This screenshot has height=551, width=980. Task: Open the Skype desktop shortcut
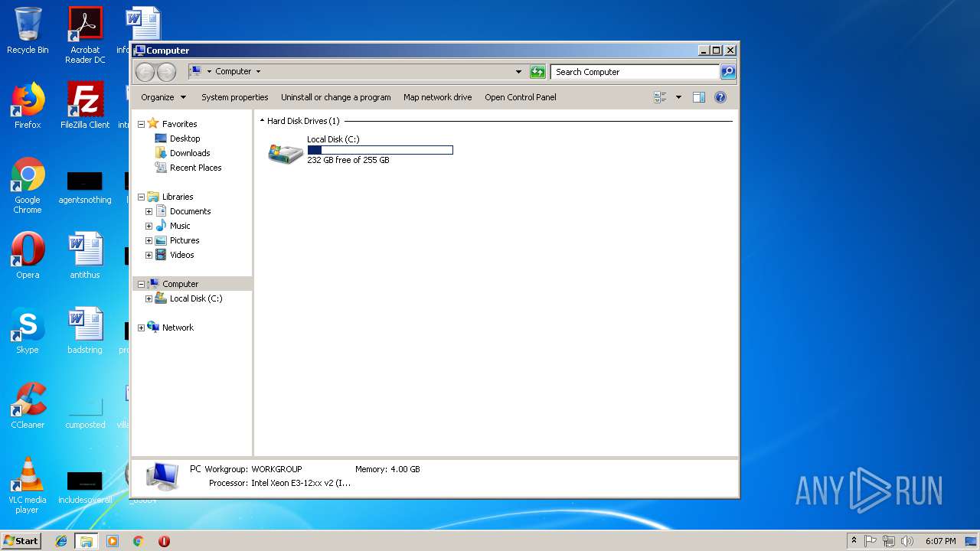28,331
